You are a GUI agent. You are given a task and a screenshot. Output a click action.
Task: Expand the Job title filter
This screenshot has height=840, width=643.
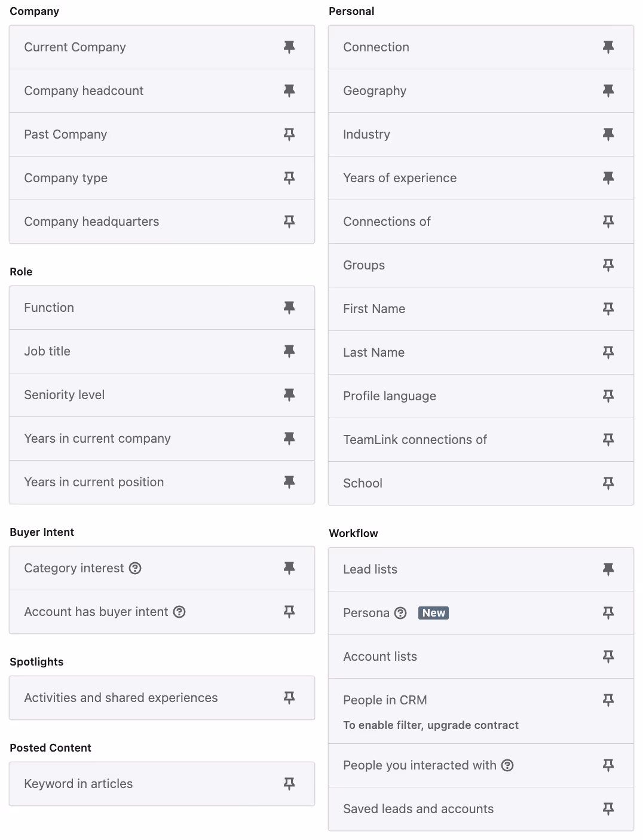point(162,351)
